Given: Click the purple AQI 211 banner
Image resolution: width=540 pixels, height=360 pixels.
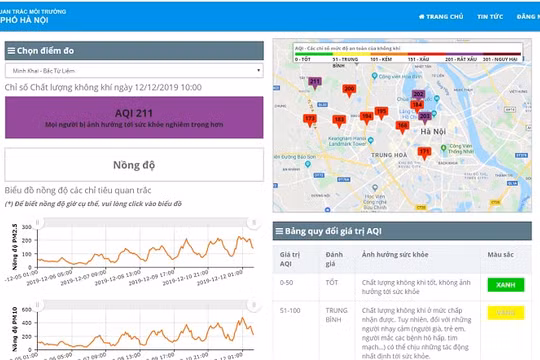Looking at the screenshot, I should (x=134, y=117).
